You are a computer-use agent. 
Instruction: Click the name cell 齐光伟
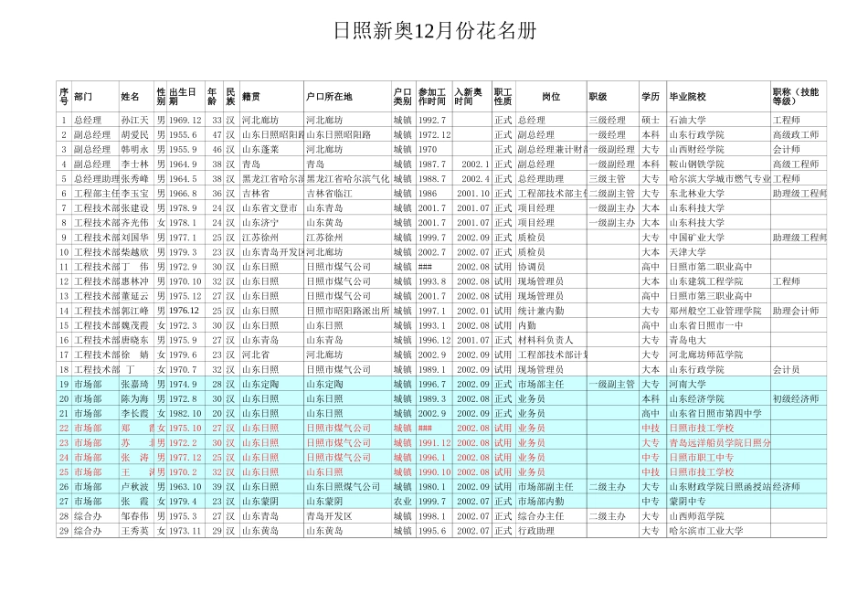(x=135, y=223)
